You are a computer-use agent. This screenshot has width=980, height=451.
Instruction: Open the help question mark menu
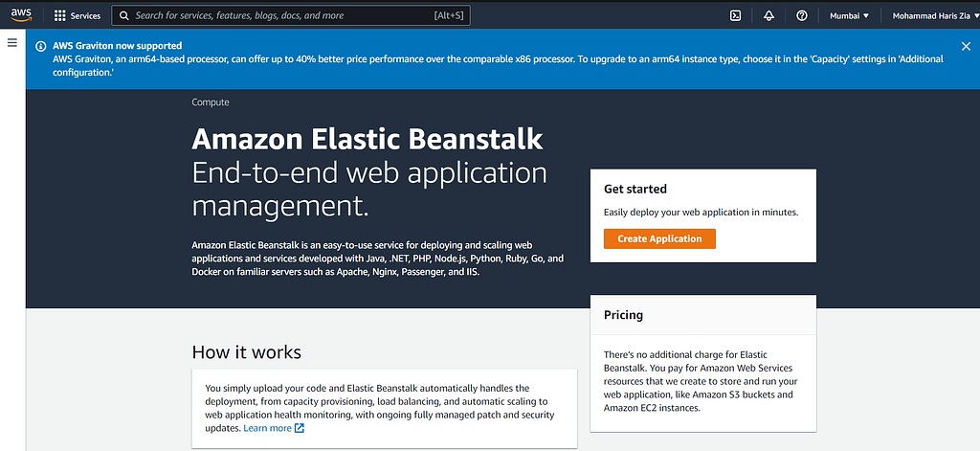tap(802, 15)
